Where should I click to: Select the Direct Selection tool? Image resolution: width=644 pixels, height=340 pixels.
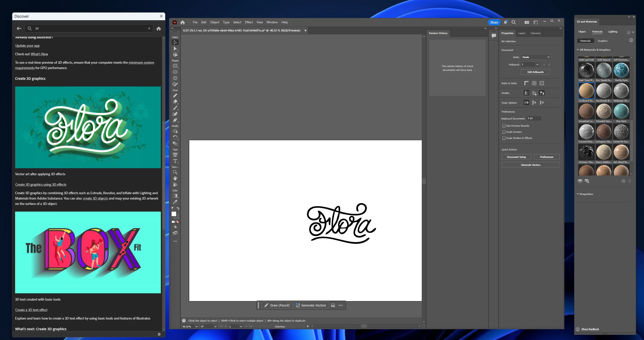175,49
